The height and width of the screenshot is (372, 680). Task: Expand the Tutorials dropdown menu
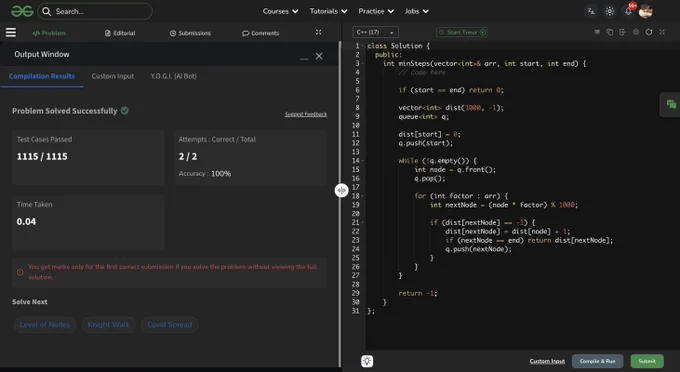click(328, 11)
